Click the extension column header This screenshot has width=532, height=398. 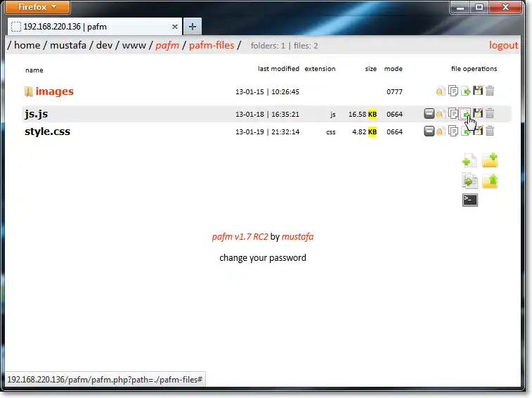[320, 69]
